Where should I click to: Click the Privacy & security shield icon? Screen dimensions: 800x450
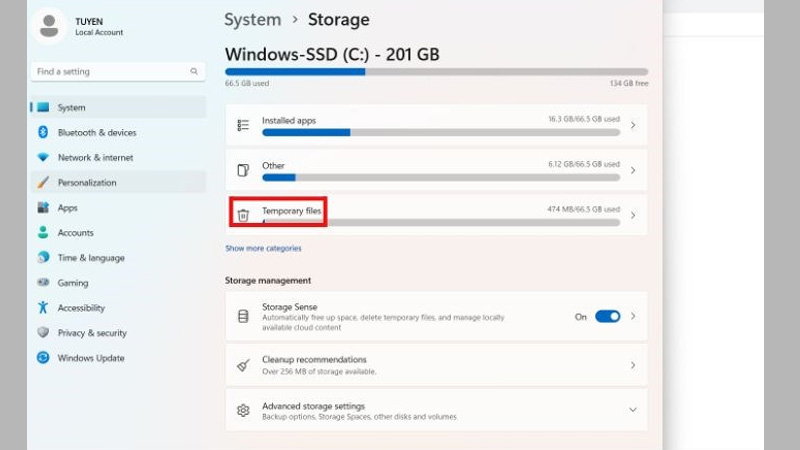coord(43,333)
